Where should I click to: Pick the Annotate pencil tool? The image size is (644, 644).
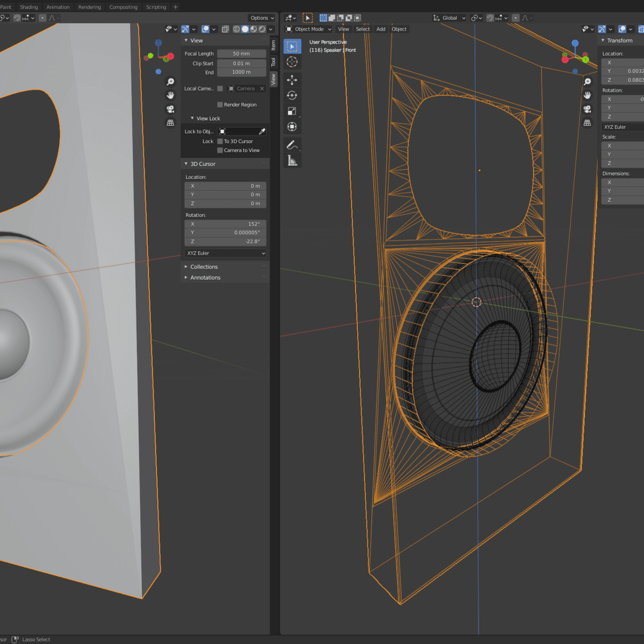pyautogui.click(x=292, y=145)
